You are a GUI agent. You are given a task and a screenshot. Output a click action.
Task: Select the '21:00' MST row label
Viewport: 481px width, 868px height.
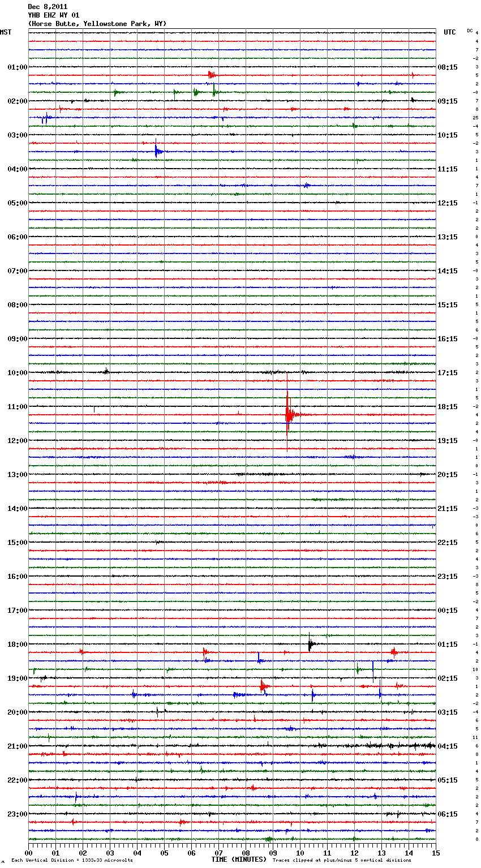point(18,746)
